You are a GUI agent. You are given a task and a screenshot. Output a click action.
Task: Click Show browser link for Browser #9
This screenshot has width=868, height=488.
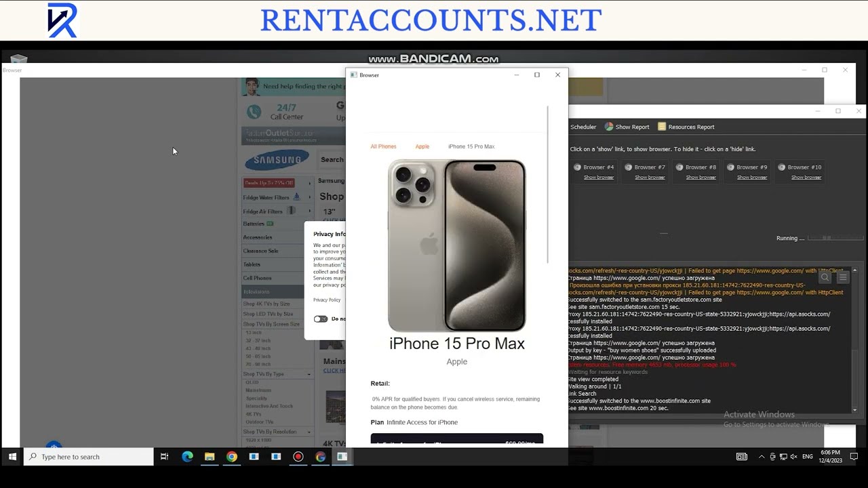[752, 178]
